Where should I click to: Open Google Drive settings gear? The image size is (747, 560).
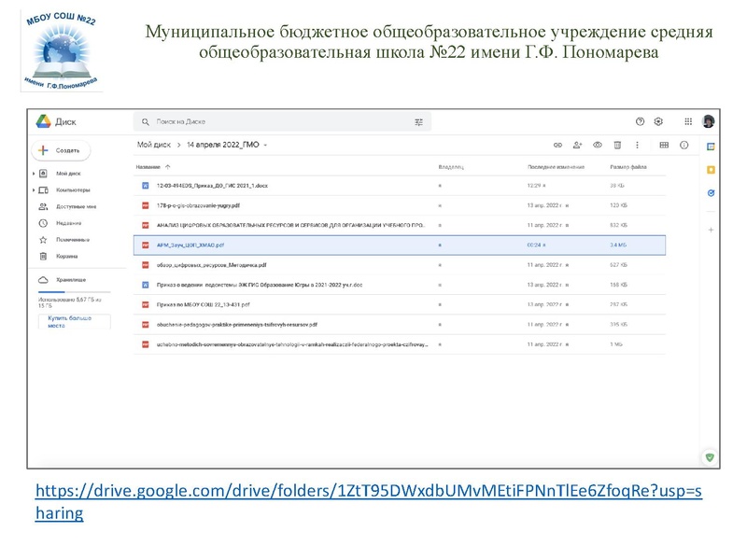658,120
